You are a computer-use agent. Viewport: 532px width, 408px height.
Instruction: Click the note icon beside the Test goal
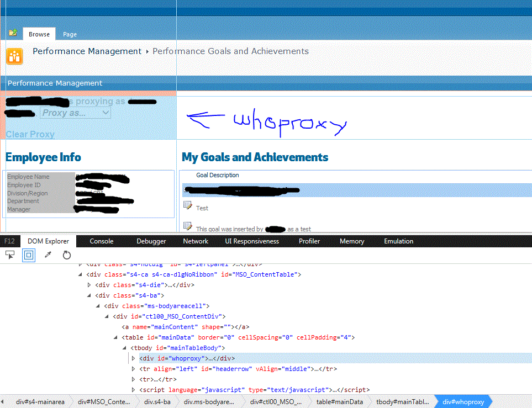pos(188,205)
